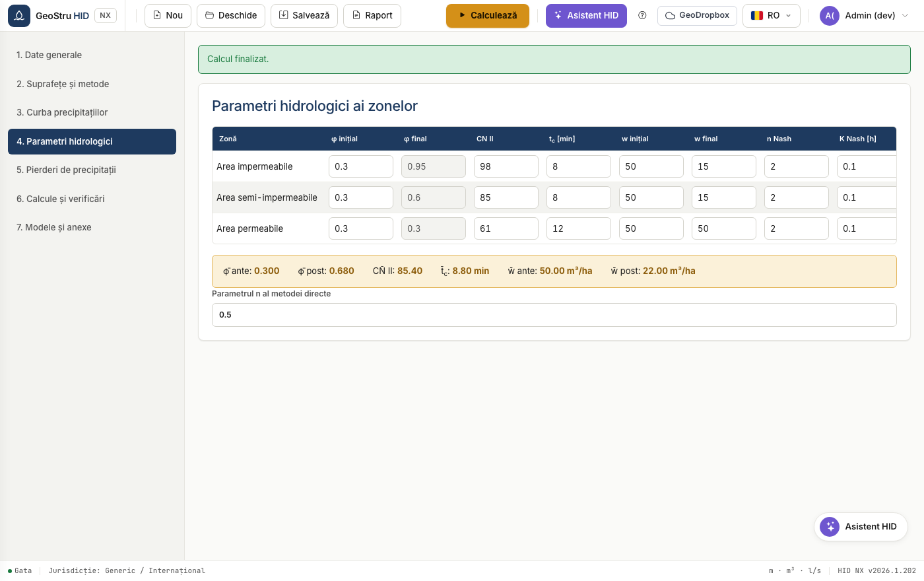The height and width of the screenshot is (581, 924).
Task: Edit CN II value 61
Action: pos(506,228)
